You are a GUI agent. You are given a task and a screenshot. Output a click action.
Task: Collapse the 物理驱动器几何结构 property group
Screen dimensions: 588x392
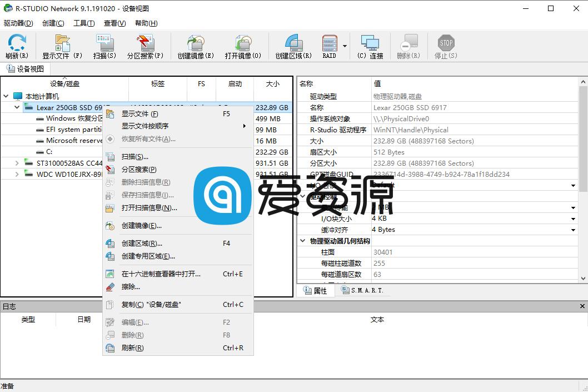(303, 241)
